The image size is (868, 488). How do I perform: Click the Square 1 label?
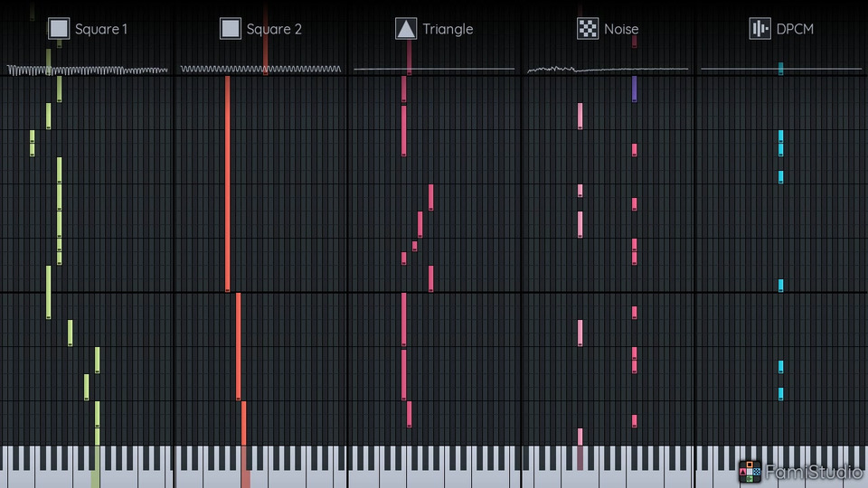coord(101,29)
